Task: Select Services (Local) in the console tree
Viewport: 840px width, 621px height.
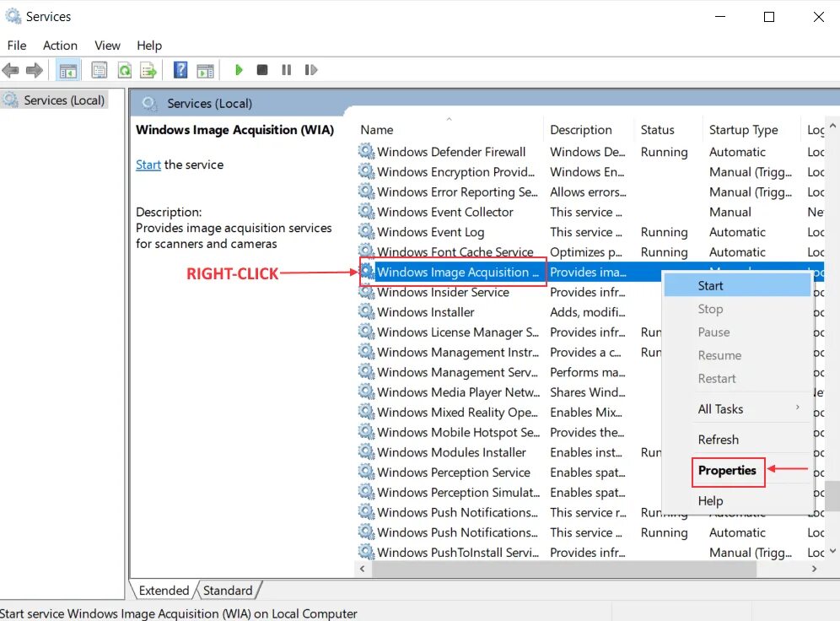Action: tap(64, 100)
